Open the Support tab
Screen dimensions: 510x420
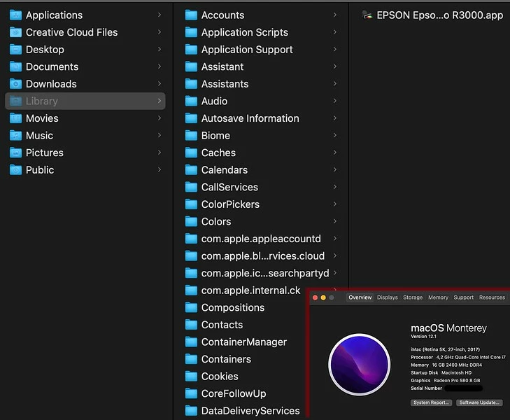point(464,297)
